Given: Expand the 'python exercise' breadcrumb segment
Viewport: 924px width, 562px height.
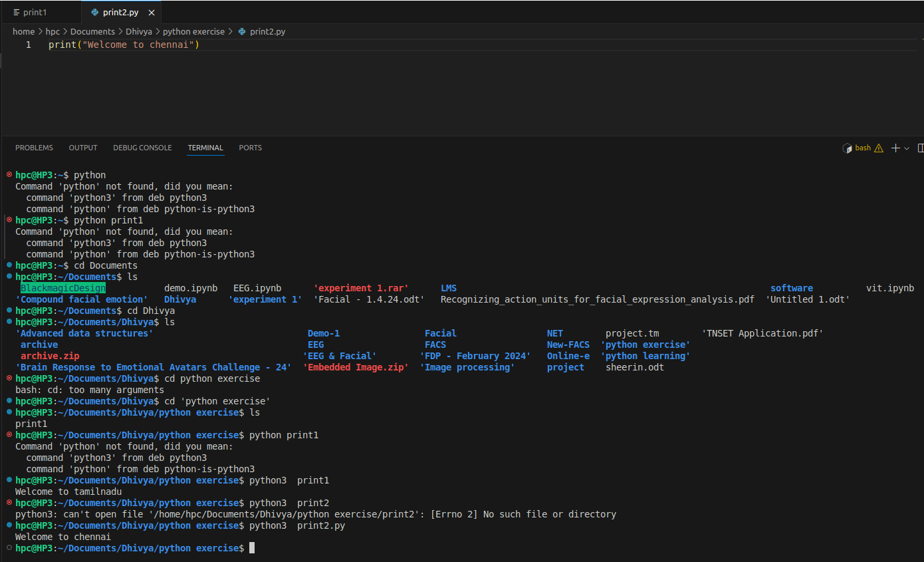Looking at the screenshot, I should (x=193, y=31).
